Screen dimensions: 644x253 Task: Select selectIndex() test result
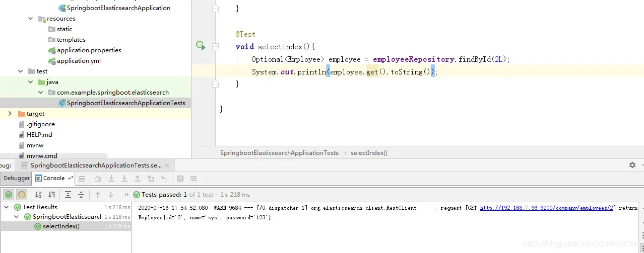(66, 226)
